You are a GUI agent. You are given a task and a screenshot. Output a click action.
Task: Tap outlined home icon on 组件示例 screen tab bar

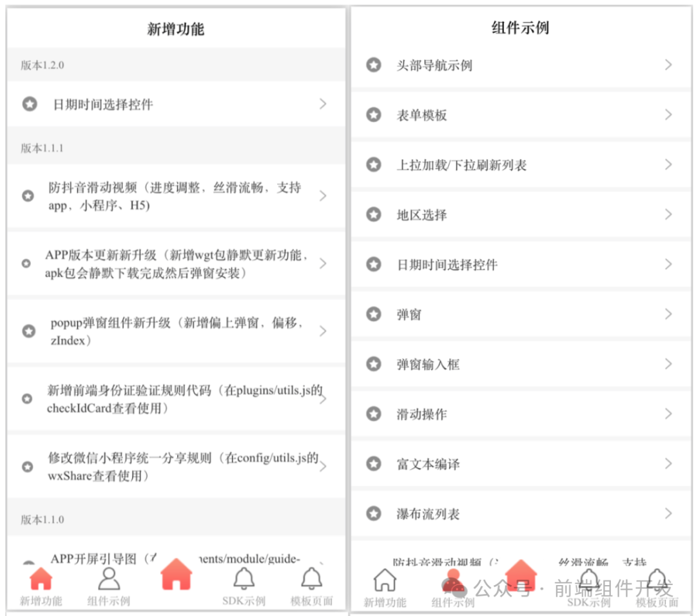(385, 580)
